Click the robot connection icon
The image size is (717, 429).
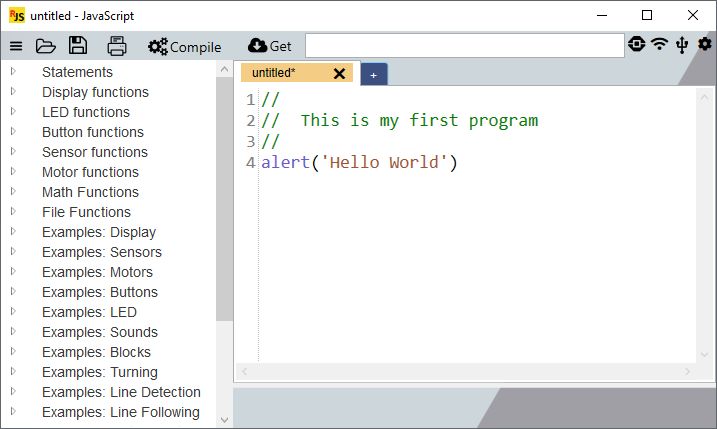(x=637, y=44)
